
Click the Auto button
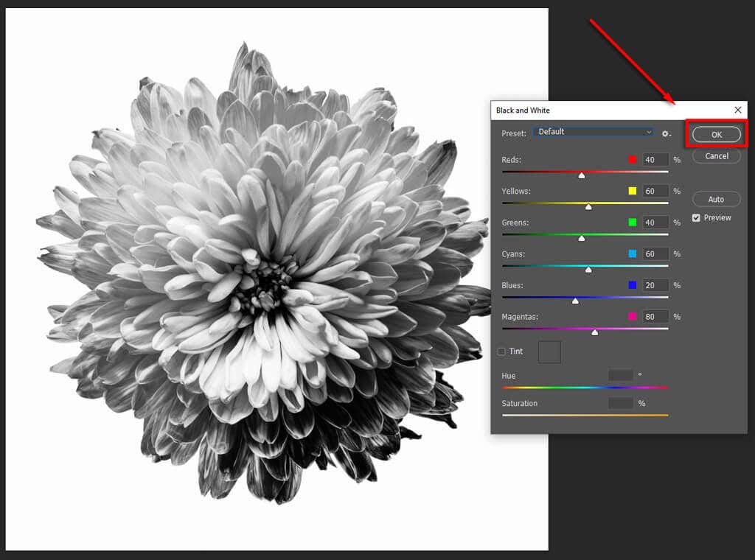click(716, 199)
